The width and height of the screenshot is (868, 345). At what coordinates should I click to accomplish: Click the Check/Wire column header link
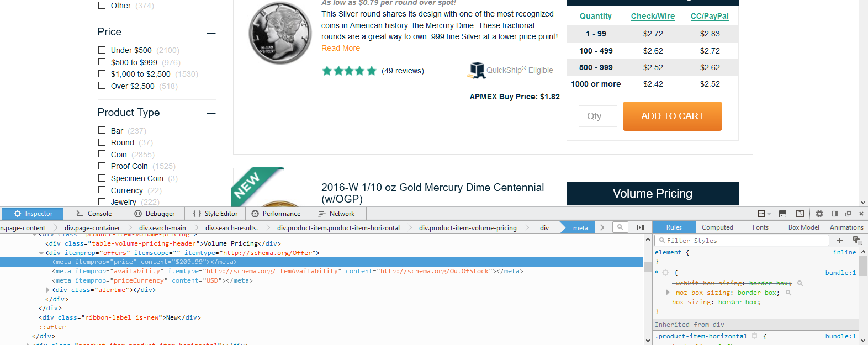653,16
